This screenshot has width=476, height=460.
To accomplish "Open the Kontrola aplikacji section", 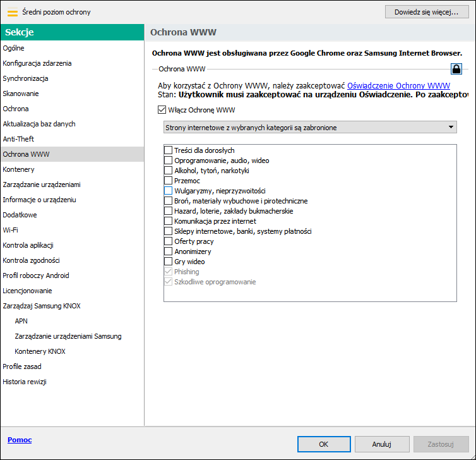I will [28, 245].
